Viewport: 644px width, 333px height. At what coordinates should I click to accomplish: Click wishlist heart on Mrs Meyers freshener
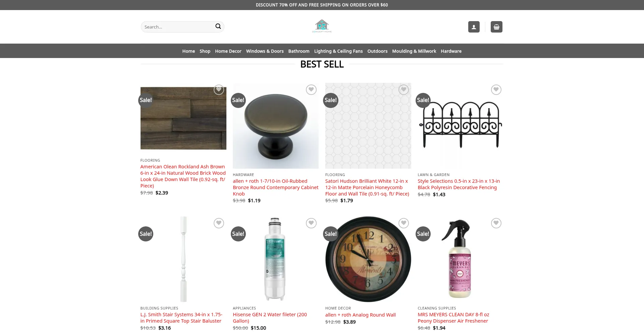tap(496, 223)
